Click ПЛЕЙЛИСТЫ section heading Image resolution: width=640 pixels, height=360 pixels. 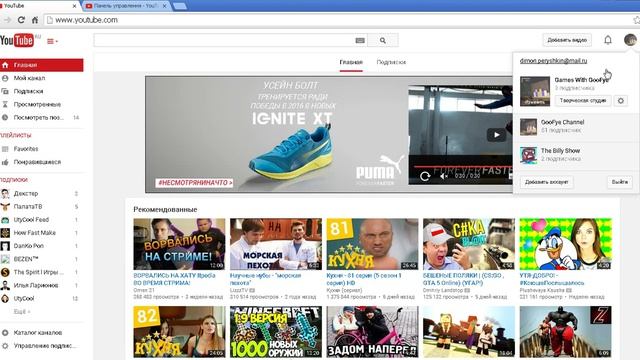point(16,135)
